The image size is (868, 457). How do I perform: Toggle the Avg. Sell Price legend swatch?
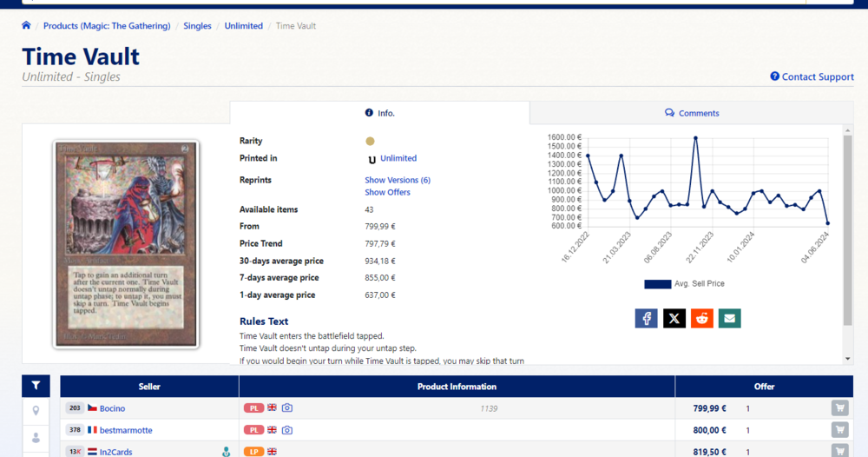point(657,284)
